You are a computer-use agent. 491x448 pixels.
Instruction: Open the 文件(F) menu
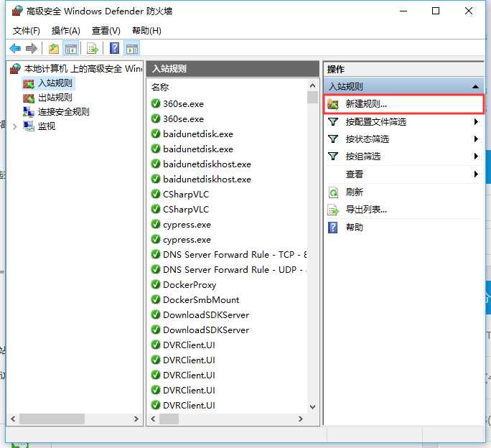point(27,31)
